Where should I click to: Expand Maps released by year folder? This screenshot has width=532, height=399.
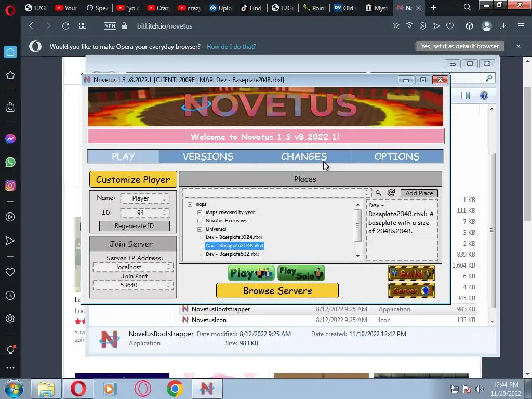coord(200,212)
